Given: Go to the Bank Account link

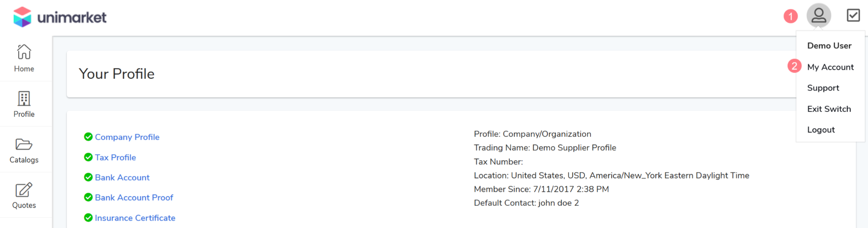Looking at the screenshot, I should [122, 178].
